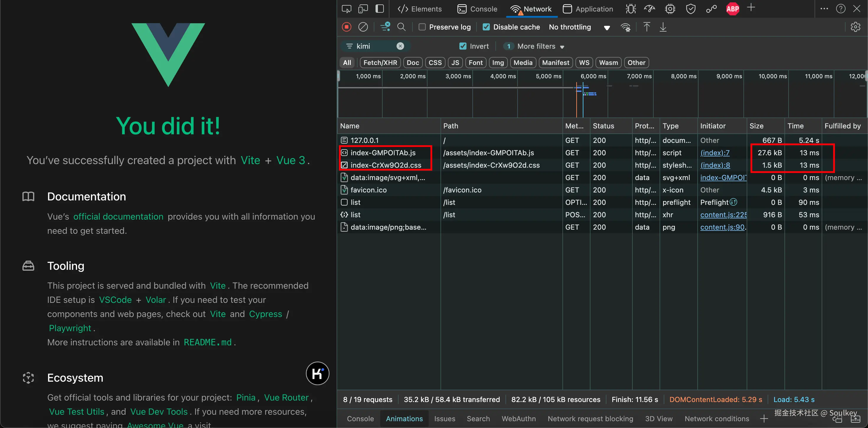Screen dimensions: 868x428
Task: Open the ABP extension panel
Action: (x=732, y=9)
